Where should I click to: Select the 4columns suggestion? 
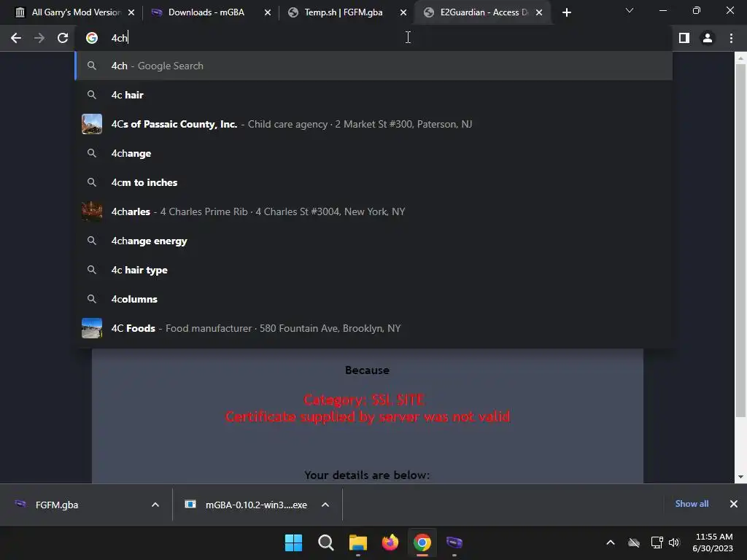coord(373,299)
